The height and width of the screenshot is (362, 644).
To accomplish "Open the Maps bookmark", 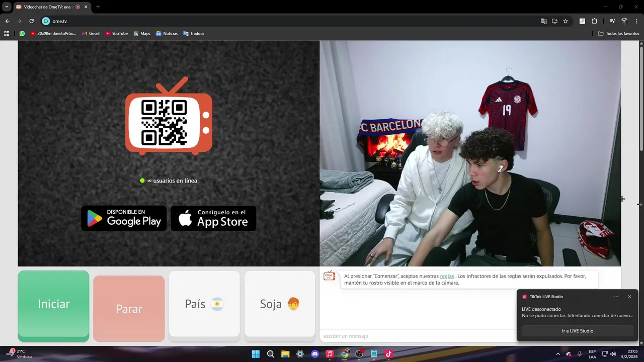I will tap(142, 34).
